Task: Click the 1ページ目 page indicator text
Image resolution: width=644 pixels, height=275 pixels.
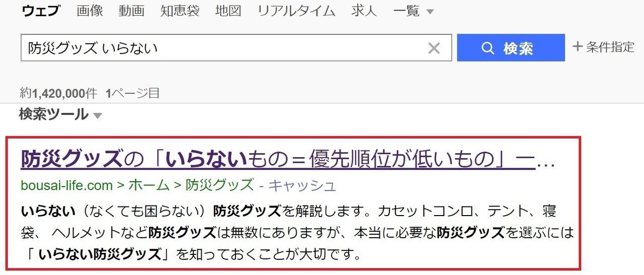Action: point(132,93)
